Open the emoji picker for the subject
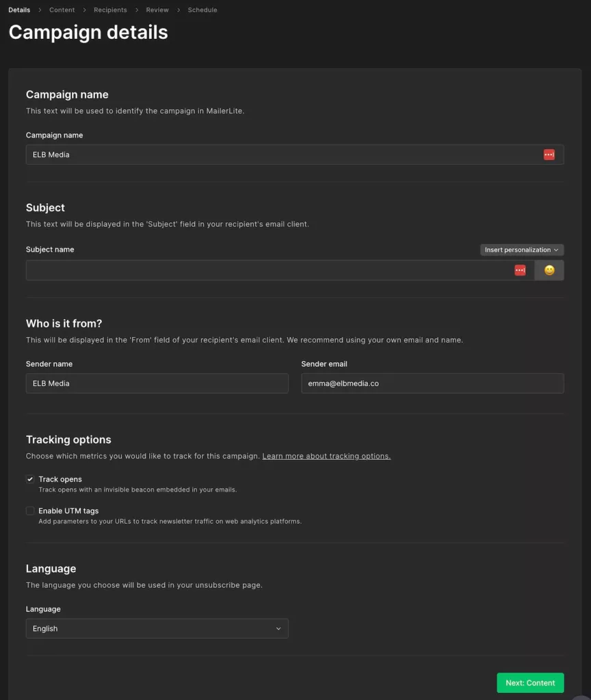 (x=549, y=270)
